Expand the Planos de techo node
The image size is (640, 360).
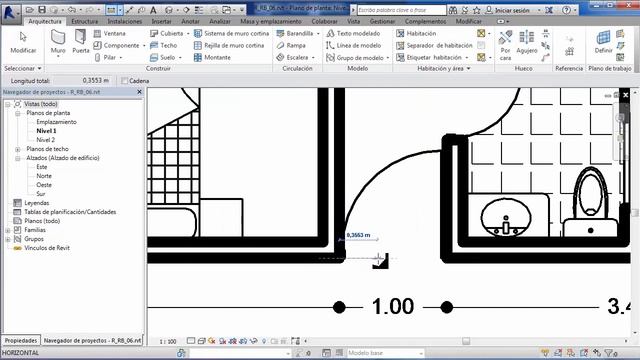pyautogui.click(x=18, y=149)
